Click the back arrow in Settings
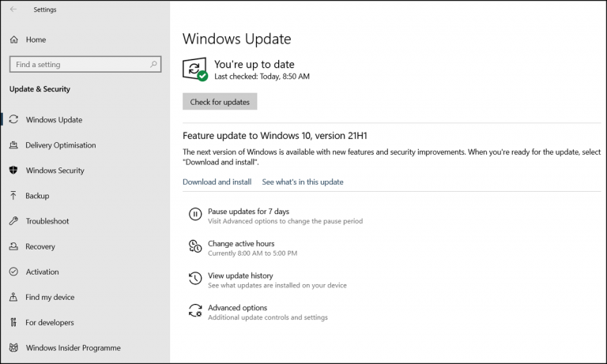The height and width of the screenshot is (364, 607). click(x=13, y=9)
